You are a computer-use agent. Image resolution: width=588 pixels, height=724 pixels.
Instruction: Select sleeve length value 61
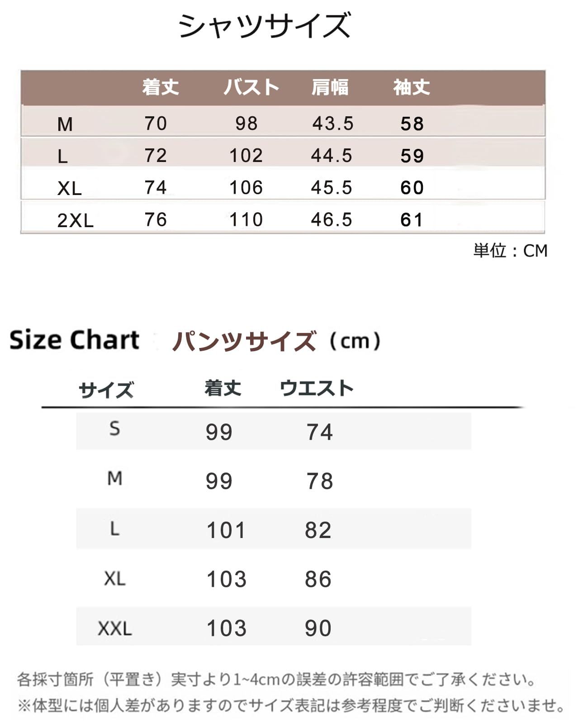point(412,220)
